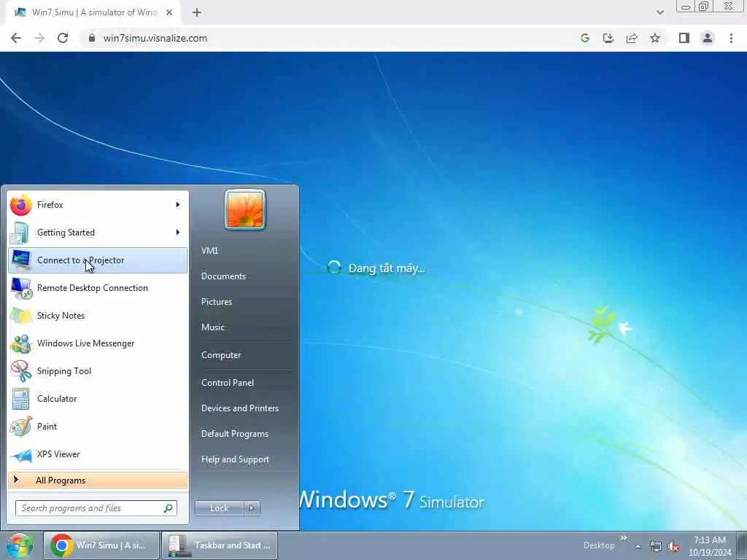Open the Sticky Notes icon
Screen dimensions: 747x560
[x=21, y=316]
